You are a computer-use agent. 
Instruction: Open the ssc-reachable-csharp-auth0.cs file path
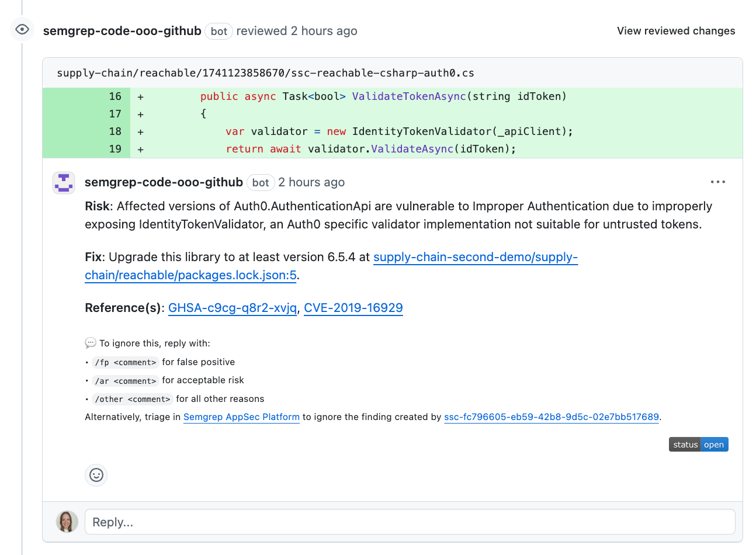tap(265, 73)
